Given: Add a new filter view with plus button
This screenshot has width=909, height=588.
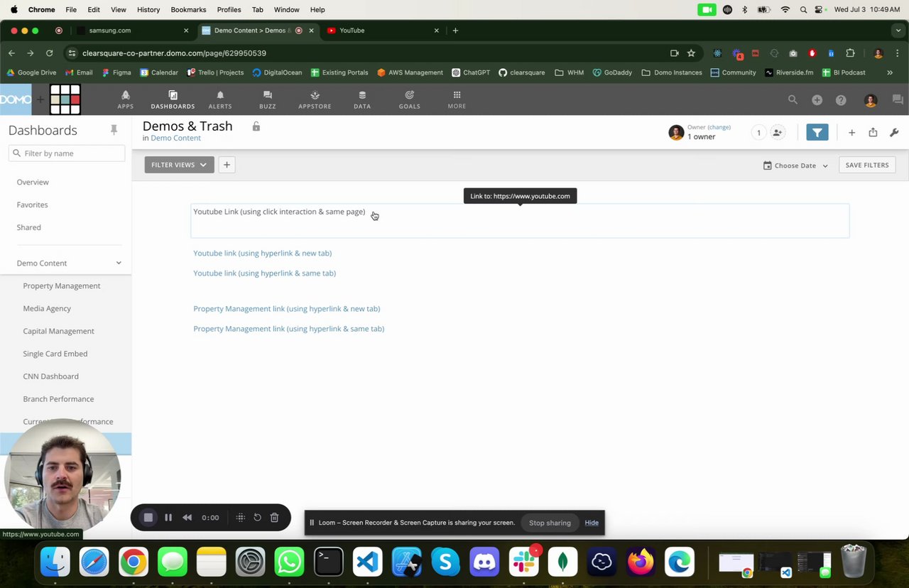Looking at the screenshot, I should tap(227, 165).
